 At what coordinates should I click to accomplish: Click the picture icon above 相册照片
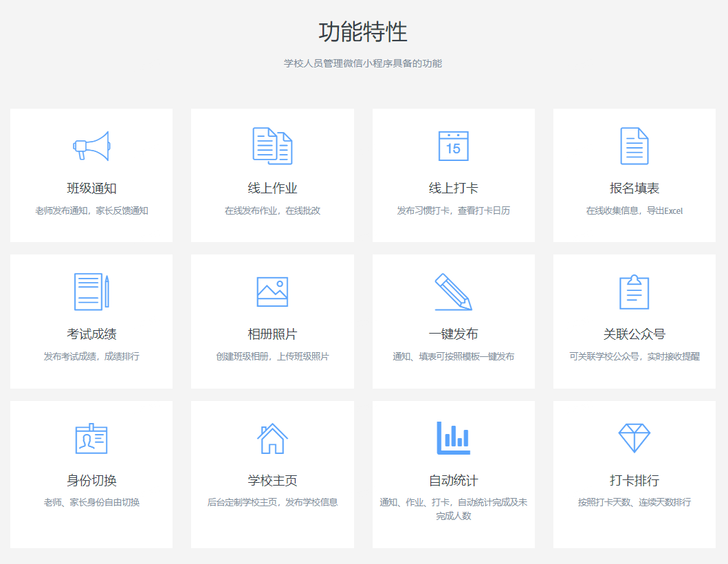(x=272, y=292)
